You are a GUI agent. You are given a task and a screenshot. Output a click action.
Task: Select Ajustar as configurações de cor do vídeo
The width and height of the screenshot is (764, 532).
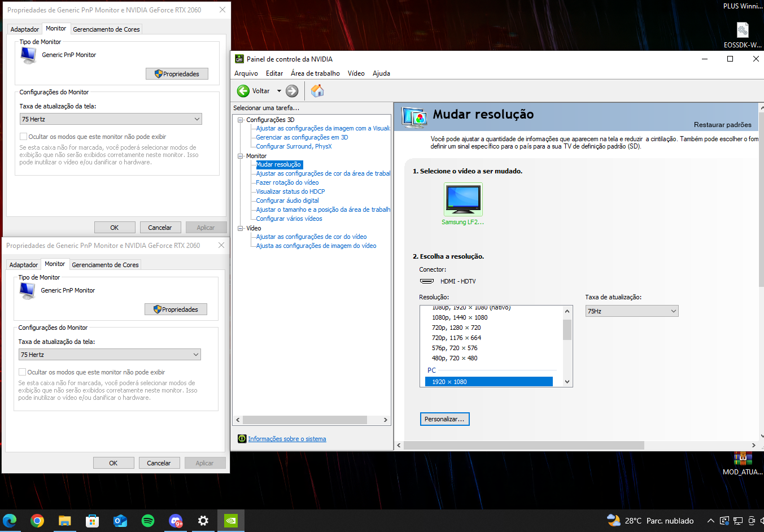[x=311, y=237]
